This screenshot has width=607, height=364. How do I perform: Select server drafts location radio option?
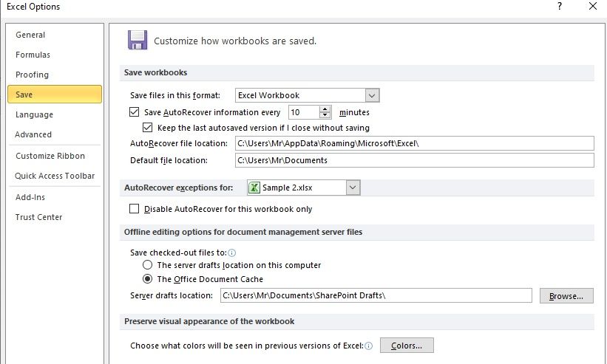147,265
